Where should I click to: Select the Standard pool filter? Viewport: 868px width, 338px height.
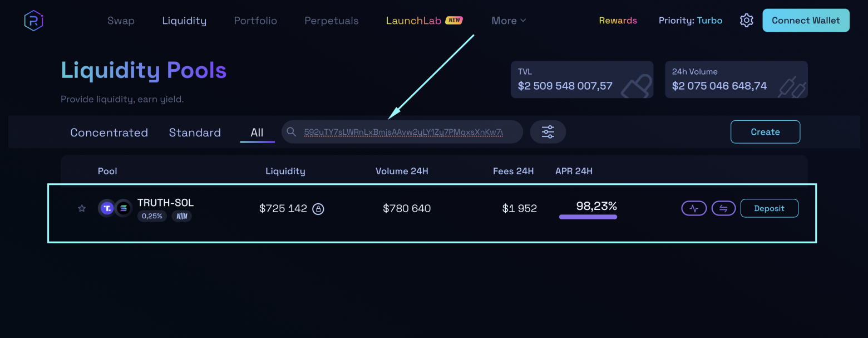click(194, 132)
